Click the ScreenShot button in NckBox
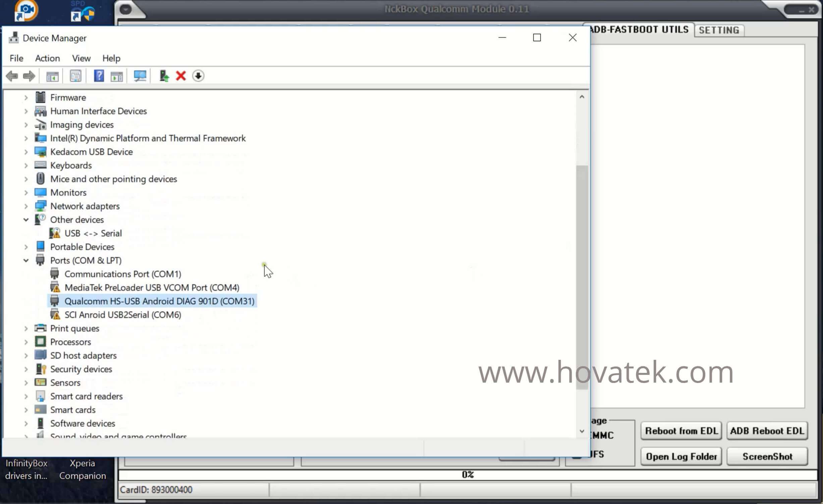This screenshot has width=823, height=504. 767,456
